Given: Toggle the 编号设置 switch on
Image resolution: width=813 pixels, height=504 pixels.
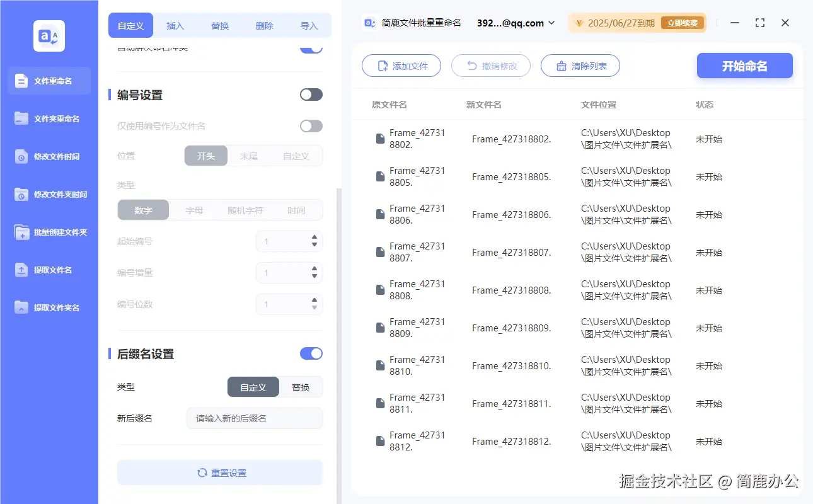Looking at the screenshot, I should coord(311,94).
